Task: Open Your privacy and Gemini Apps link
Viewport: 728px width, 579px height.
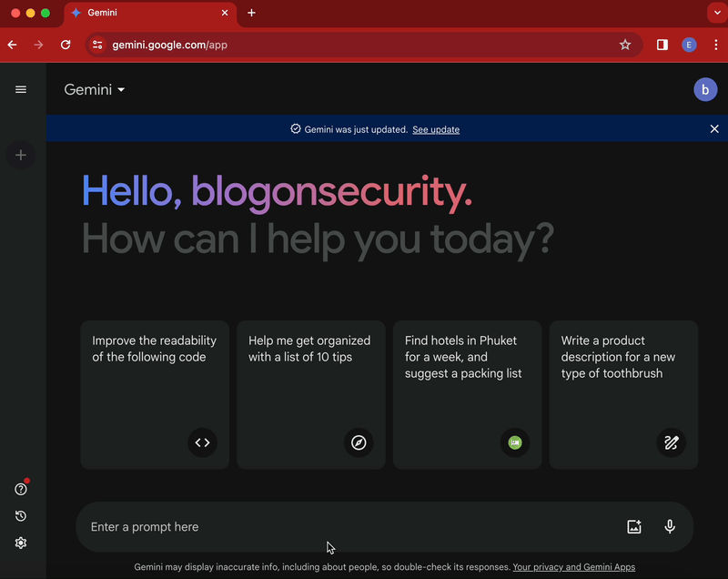Action: 574,567
